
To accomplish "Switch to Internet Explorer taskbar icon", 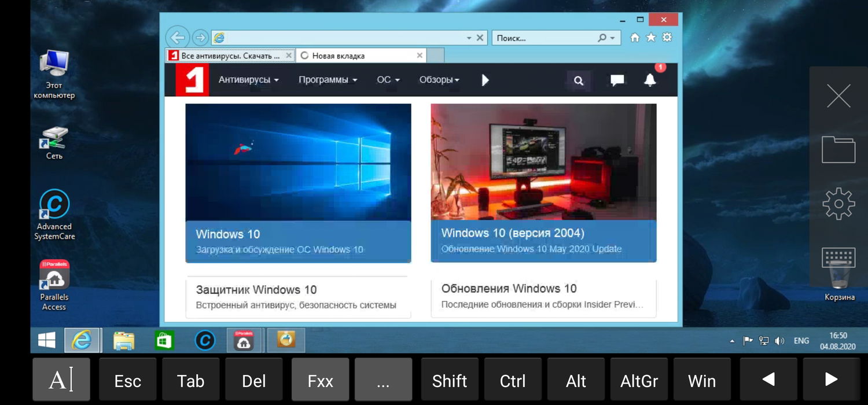I will [82, 340].
